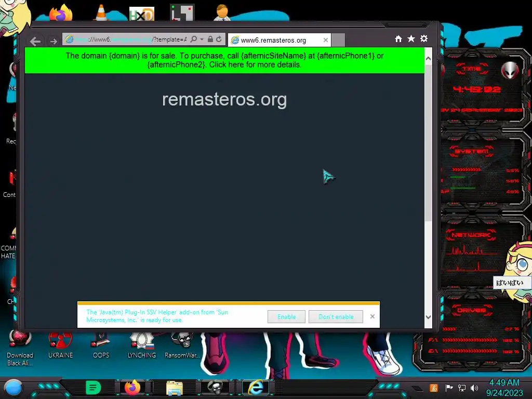
Task: Click the F:\ drive usage bar
Action: (x=470, y=340)
